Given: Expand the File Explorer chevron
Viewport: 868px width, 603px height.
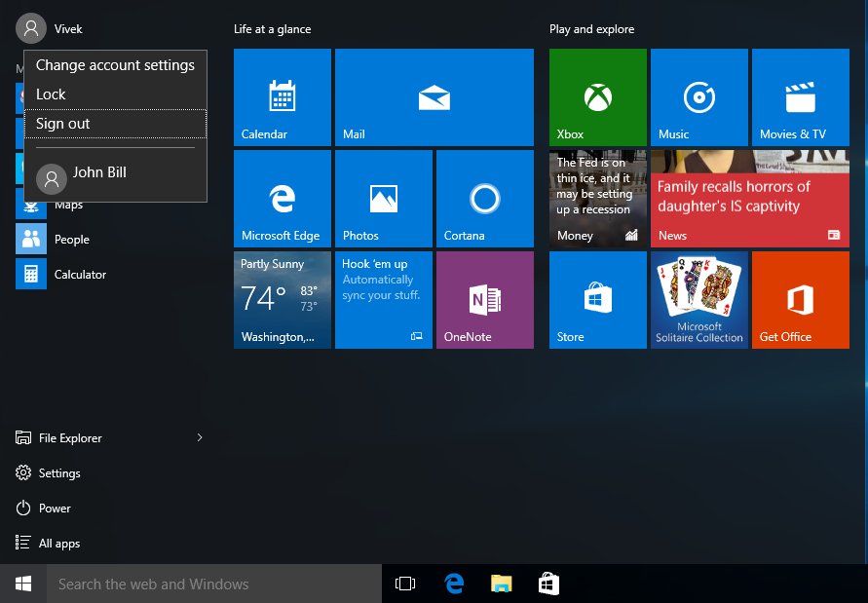Looking at the screenshot, I should [x=199, y=437].
